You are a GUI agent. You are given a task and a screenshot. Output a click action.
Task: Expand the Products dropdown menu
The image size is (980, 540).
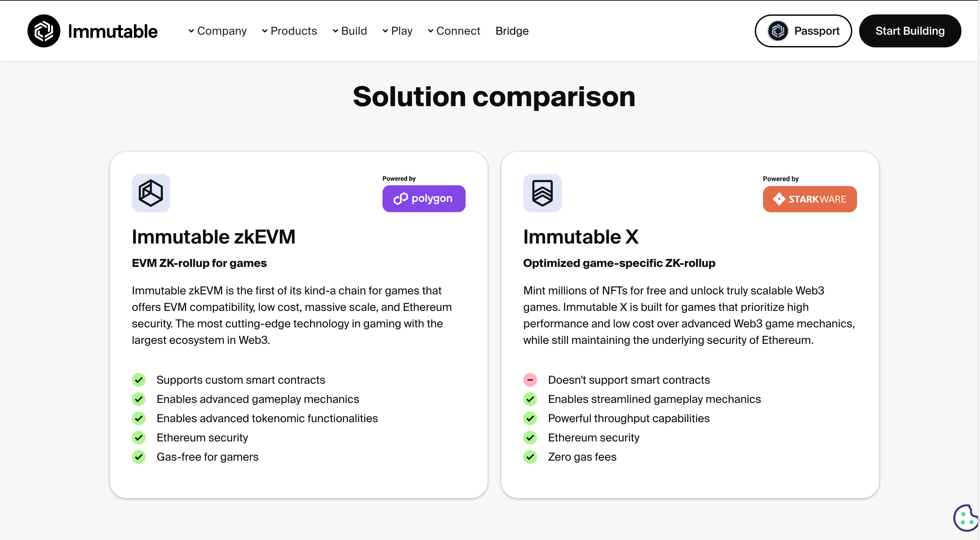click(289, 31)
